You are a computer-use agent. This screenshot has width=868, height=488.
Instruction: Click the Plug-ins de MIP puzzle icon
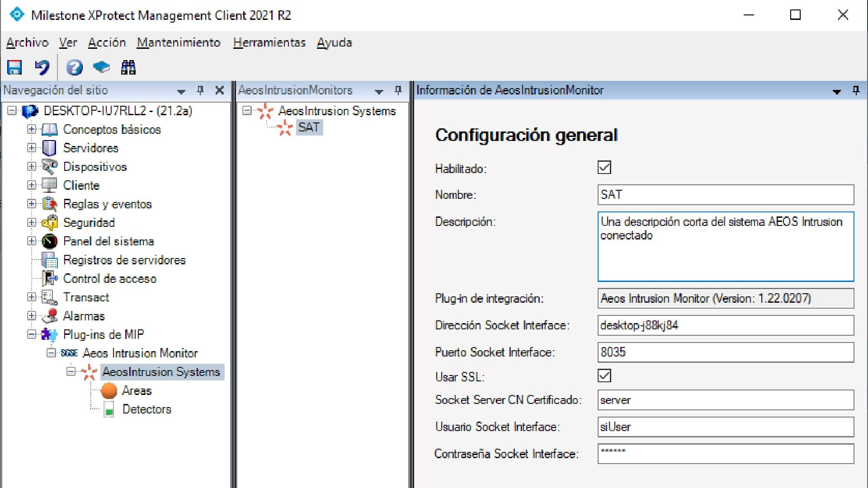(x=50, y=335)
